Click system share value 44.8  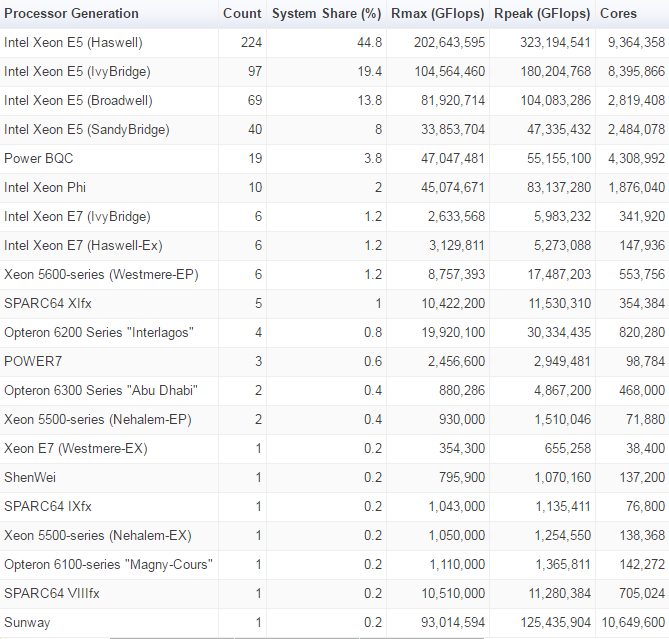point(369,43)
